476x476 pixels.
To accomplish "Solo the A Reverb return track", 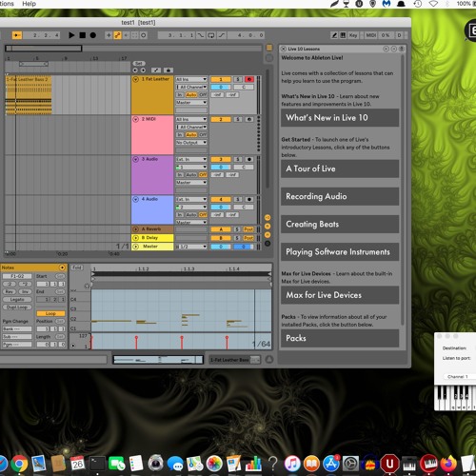I will tap(237, 229).
